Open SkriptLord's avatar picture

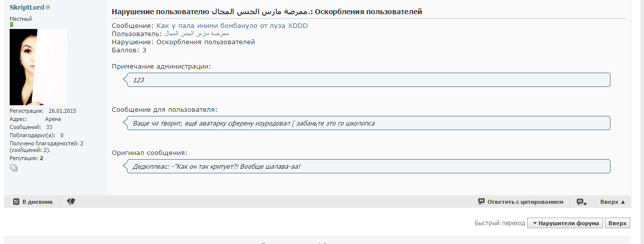(38, 67)
